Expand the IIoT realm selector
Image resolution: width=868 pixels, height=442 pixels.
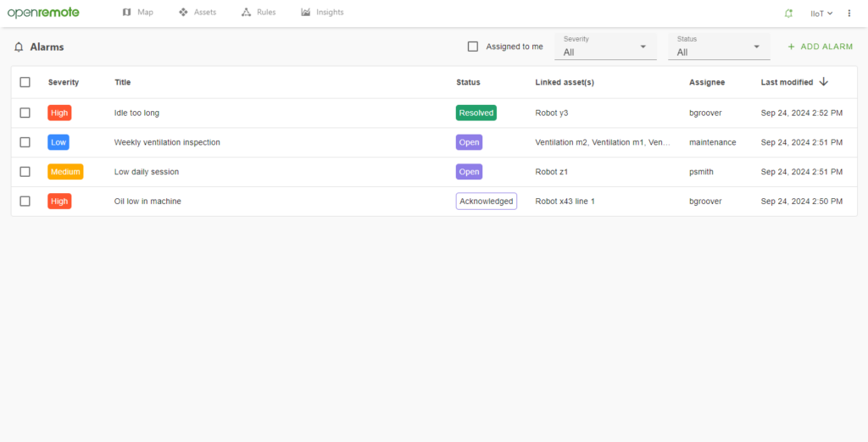point(821,14)
